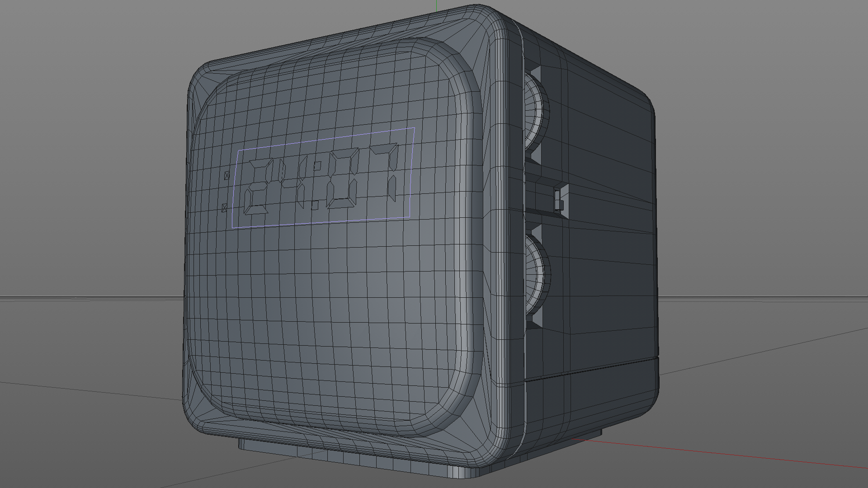Select the lower round knob on clock's side

pos(538,276)
